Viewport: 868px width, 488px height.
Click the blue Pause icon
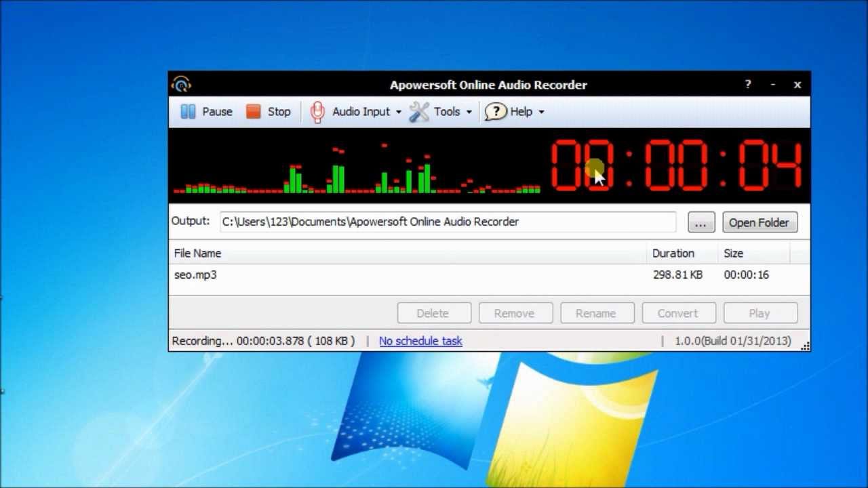pos(188,112)
